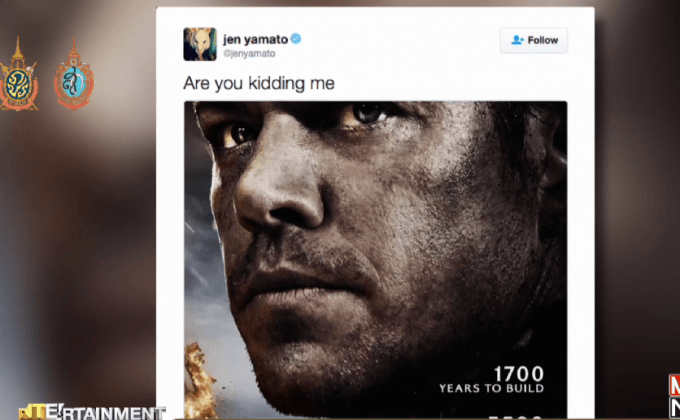Select the 'Are you kidding me' tweet text
Screen dimensions: 680x420
click(259, 83)
